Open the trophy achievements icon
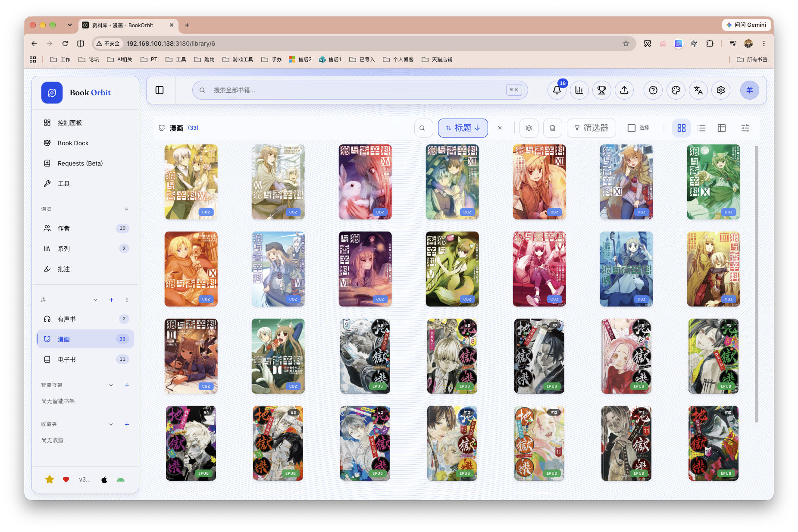 [x=601, y=90]
